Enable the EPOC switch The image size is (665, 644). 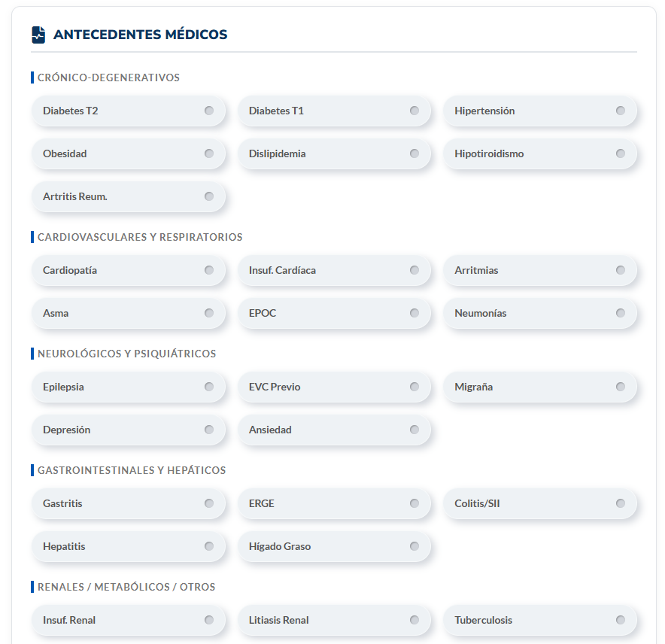click(414, 313)
